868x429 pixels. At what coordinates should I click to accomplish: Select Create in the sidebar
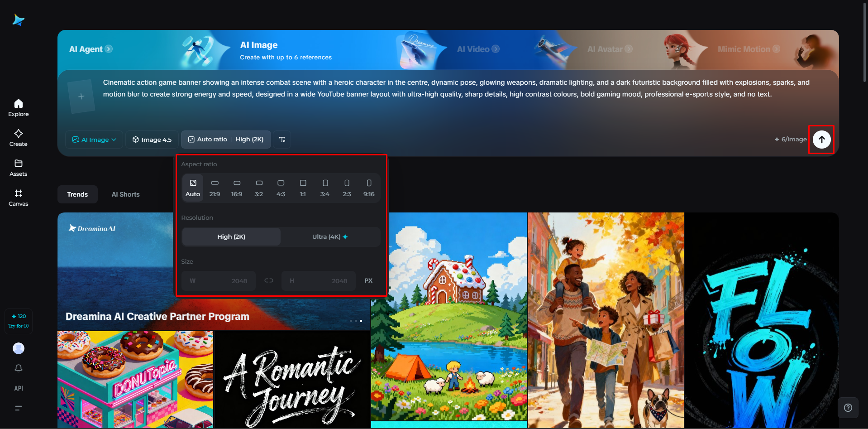tap(18, 137)
